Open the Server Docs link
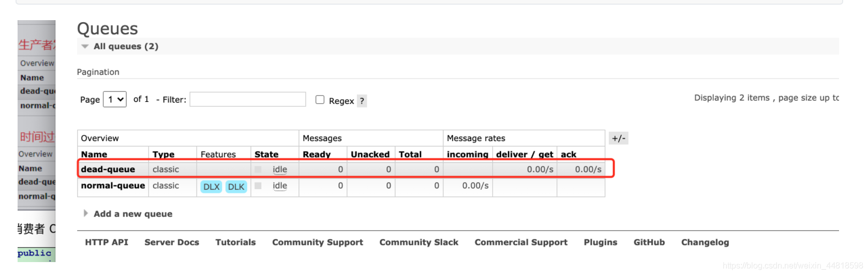868x275 pixels. tap(172, 242)
